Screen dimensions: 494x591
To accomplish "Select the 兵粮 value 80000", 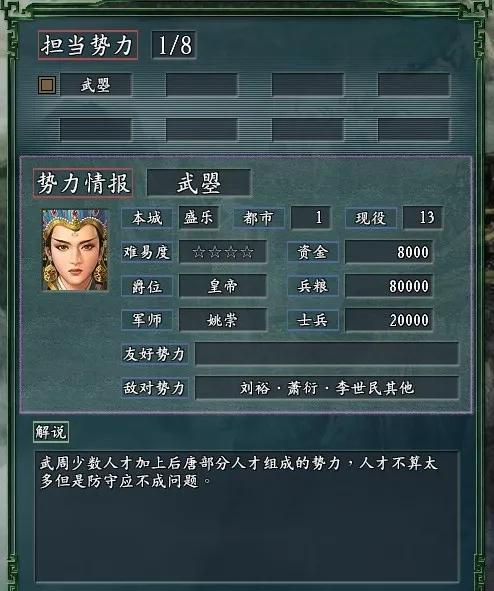I will [389, 286].
